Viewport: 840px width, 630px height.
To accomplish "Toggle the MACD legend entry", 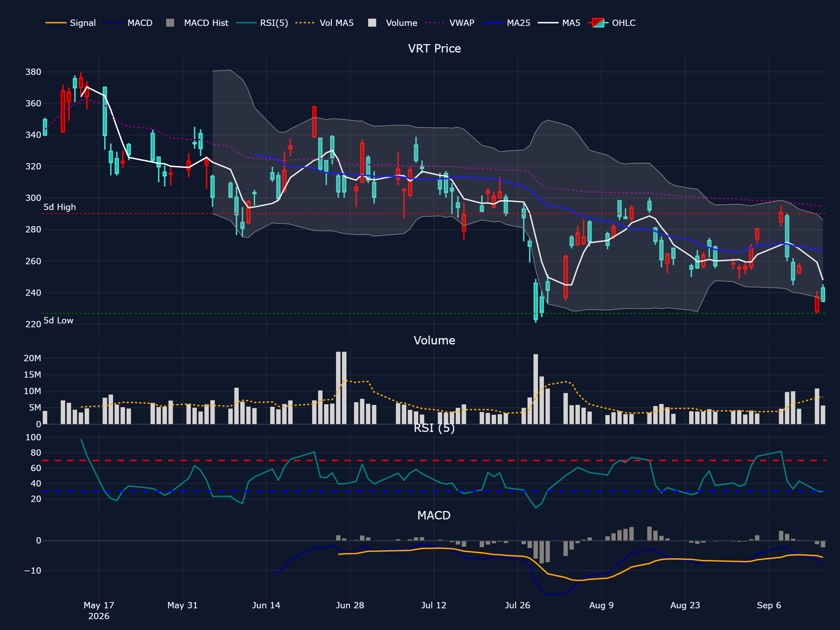I will (x=128, y=23).
